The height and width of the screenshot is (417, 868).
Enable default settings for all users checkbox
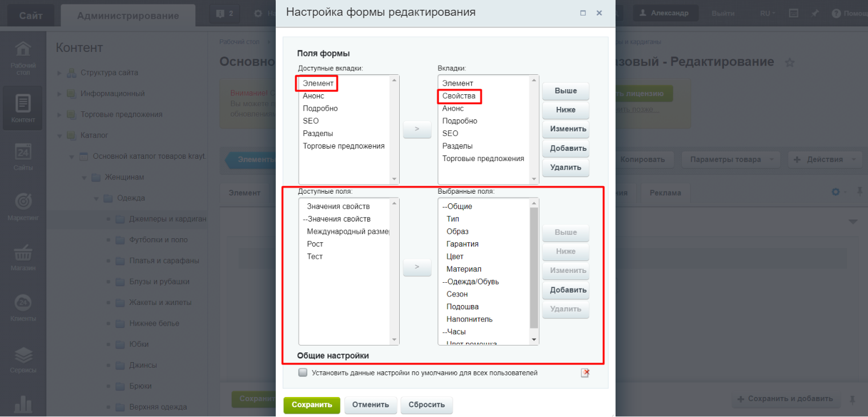click(303, 372)
